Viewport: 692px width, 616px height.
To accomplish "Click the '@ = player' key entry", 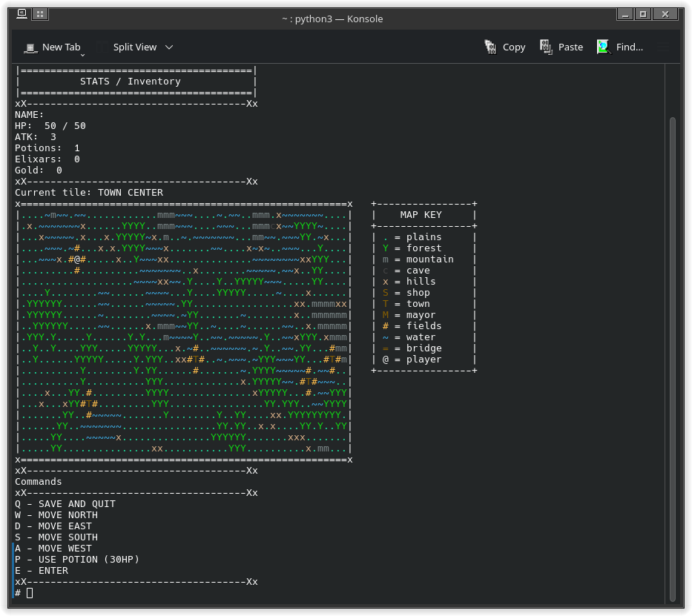I will (x=412, y=360).
